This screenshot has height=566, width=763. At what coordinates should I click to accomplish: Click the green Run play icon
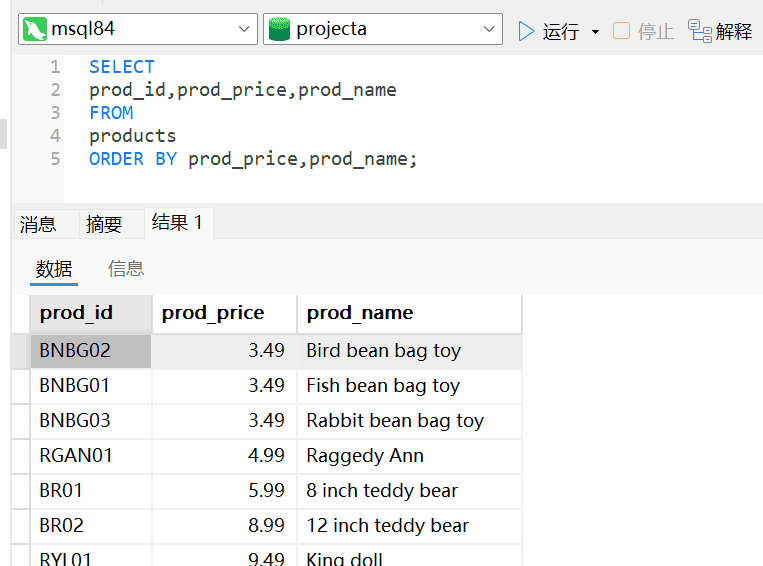click(x=526, y=31)
